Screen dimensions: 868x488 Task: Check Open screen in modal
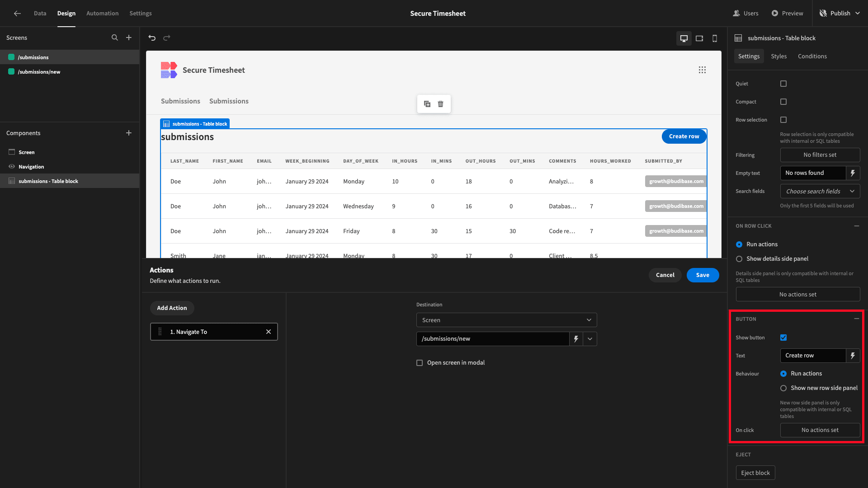point(420,363)
